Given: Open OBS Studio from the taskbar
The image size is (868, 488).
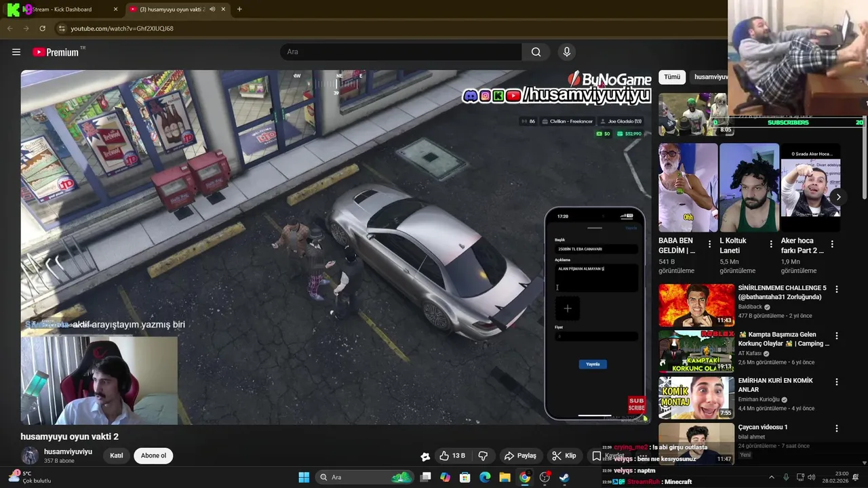Looking at the screenshot, I should point(545,477).
